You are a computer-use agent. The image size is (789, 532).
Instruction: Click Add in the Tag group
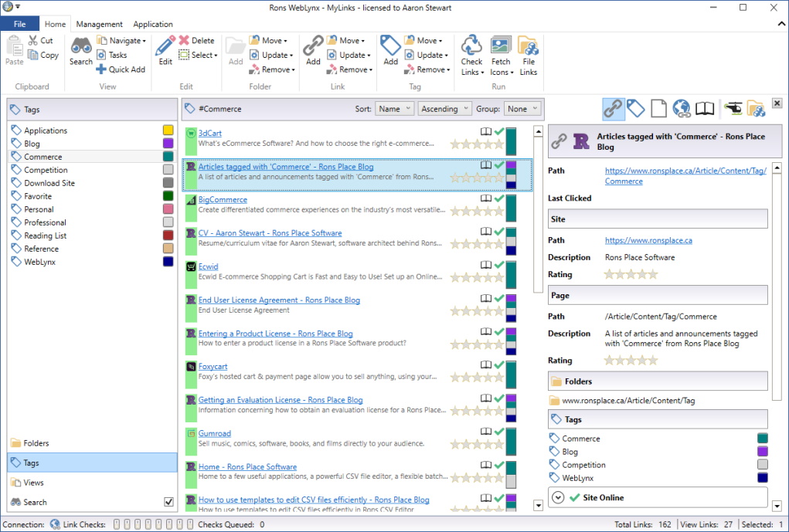tap(390, 51)
